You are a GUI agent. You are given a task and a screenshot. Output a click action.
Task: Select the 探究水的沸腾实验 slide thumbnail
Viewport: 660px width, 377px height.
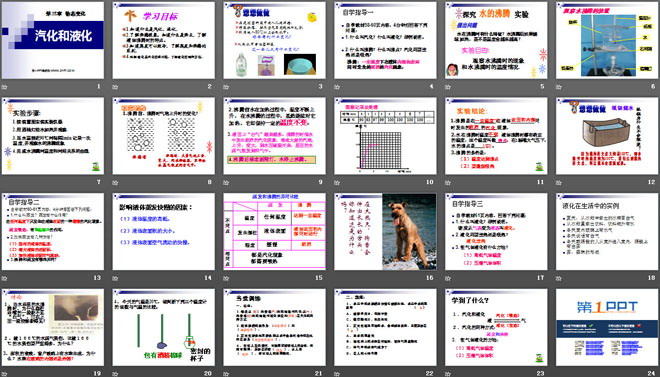click(x=496, y=40)
